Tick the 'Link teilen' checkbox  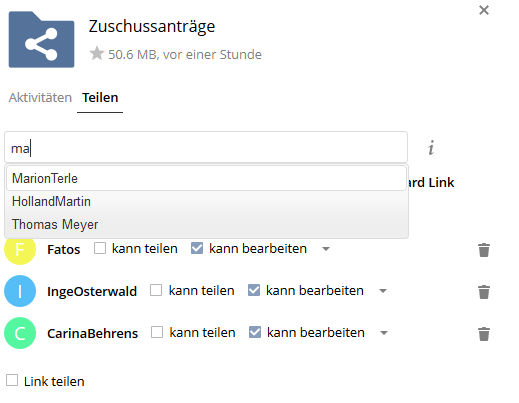pos(12,380)
